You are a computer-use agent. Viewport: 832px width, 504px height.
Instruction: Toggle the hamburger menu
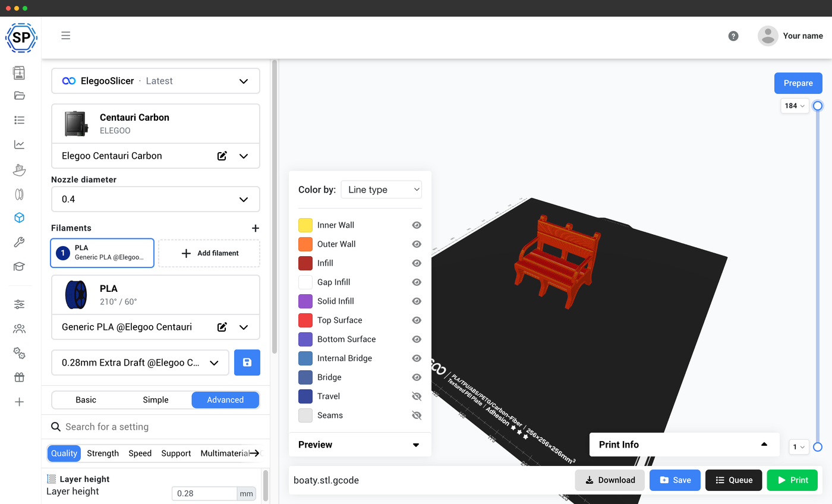(66, 36)
